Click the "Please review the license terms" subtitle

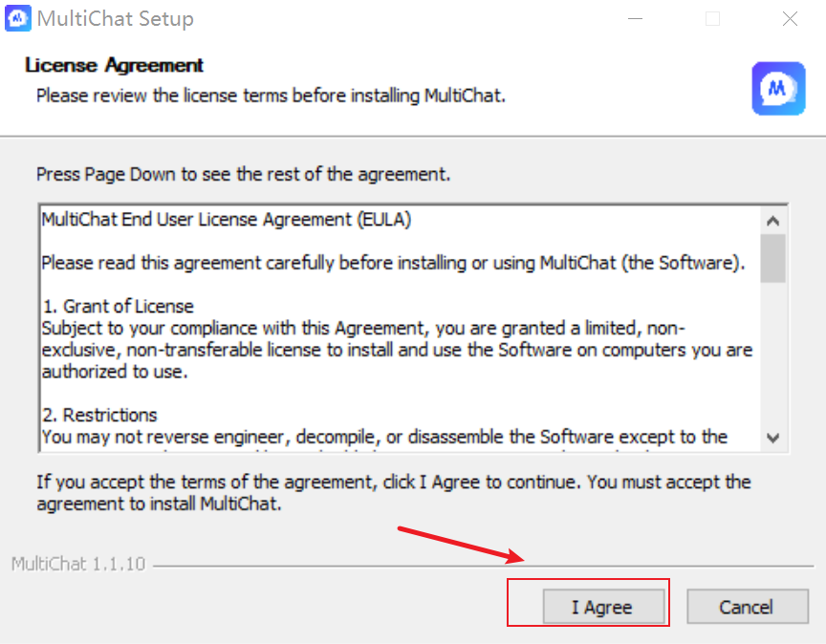click(x=271, y=96)
